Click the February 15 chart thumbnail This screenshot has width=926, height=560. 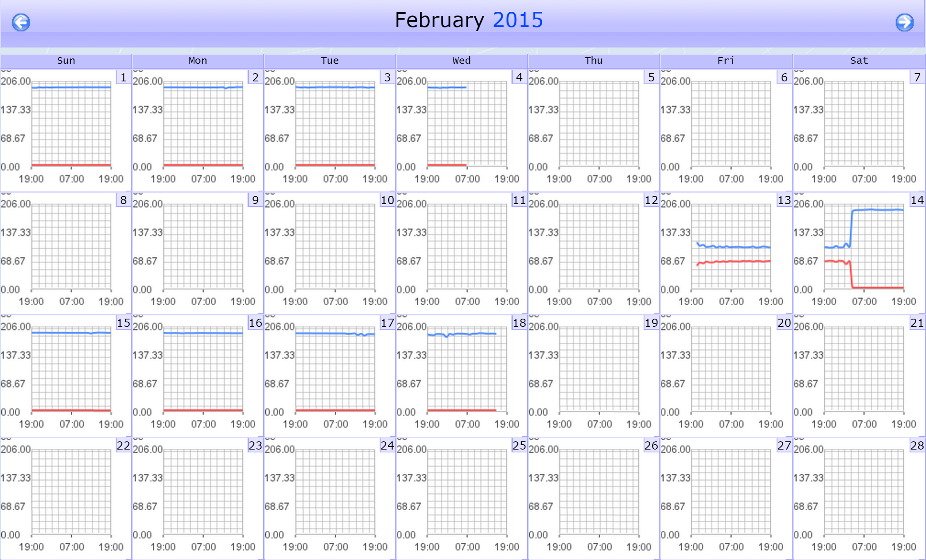coord(65,375)
